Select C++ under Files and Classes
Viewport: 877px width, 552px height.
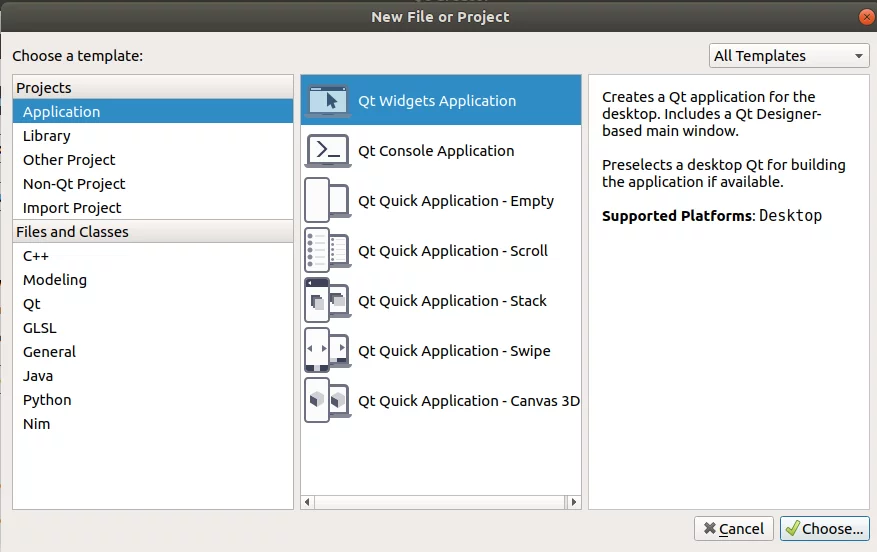(x=153, y=256)
